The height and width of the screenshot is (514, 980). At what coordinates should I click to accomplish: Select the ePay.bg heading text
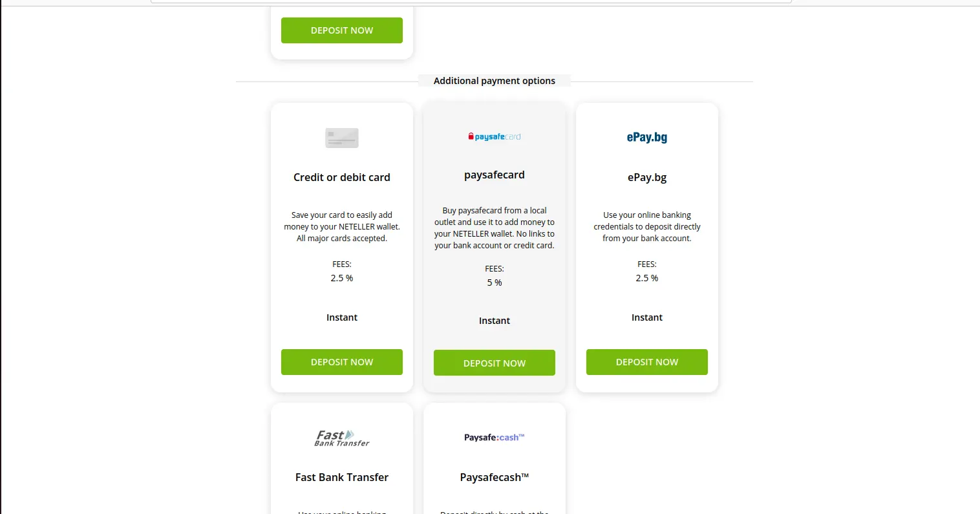647,177
